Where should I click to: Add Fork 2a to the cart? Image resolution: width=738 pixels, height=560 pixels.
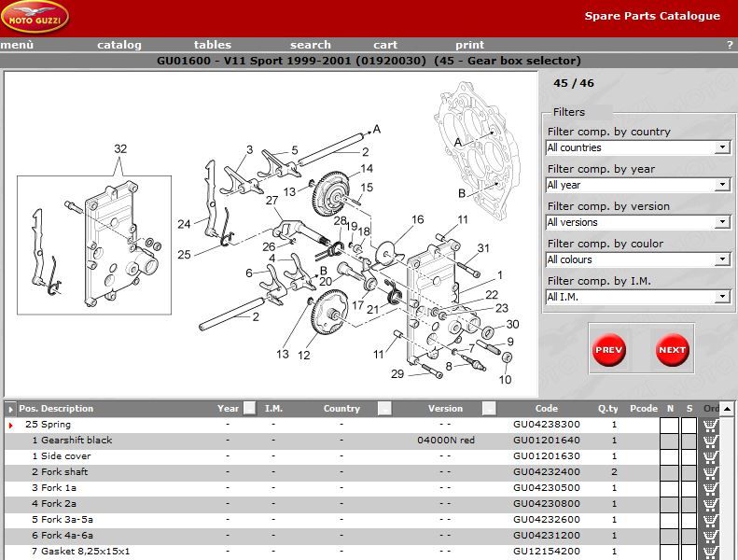tap(711, 504)
